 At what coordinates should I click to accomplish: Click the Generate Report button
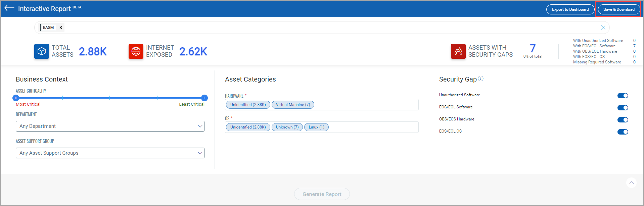[322, 194]
